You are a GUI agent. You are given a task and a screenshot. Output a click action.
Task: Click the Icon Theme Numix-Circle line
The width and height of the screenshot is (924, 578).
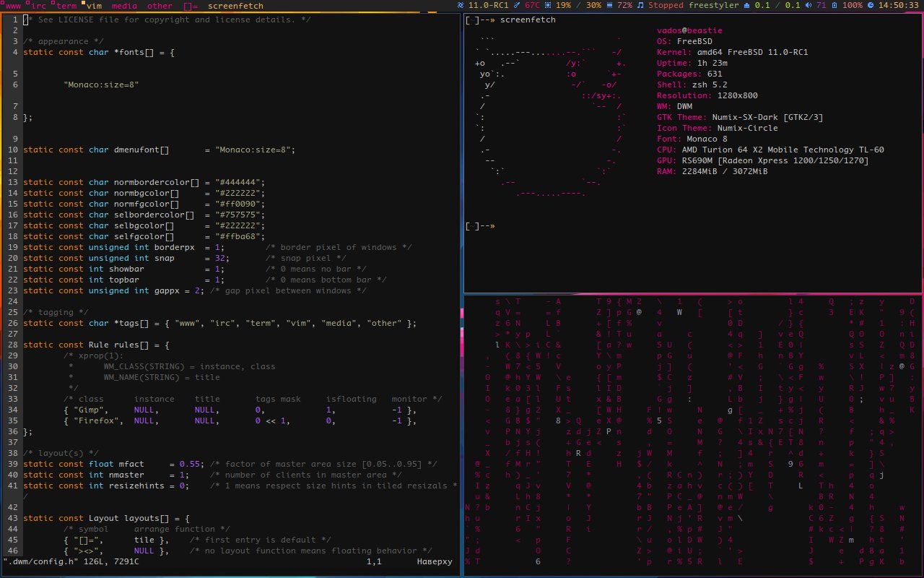point(718,128)
